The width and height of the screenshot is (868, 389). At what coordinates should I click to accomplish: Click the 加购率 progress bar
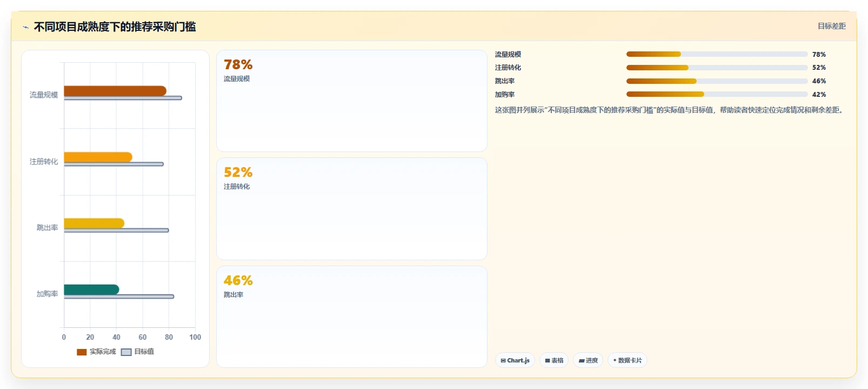[x=717, y=94]
